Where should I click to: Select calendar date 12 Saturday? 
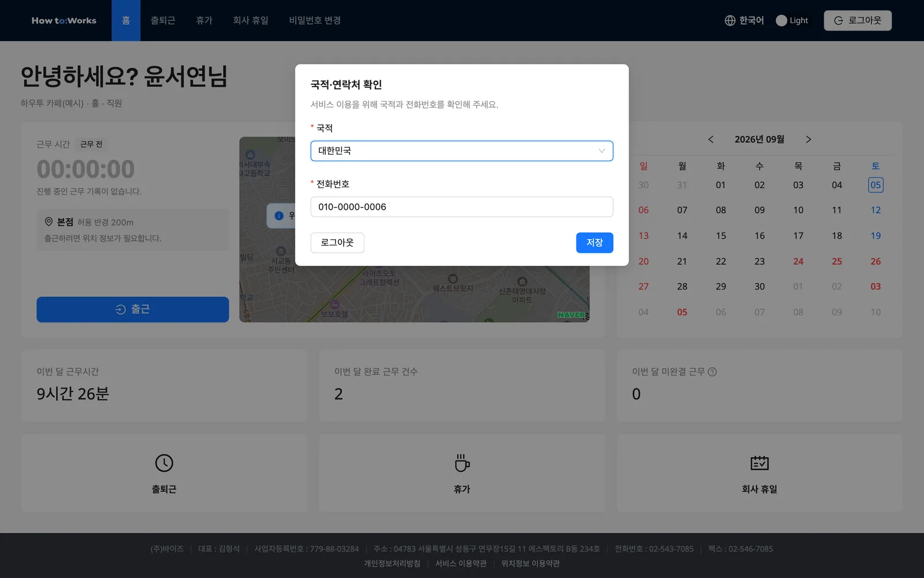click(x=875, y=210)
